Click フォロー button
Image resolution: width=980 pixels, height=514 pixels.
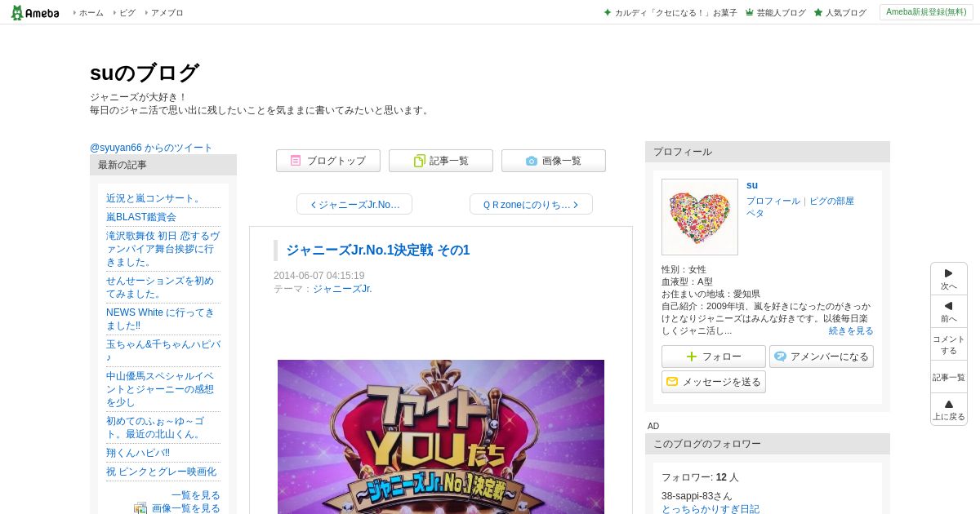[714, 357]
